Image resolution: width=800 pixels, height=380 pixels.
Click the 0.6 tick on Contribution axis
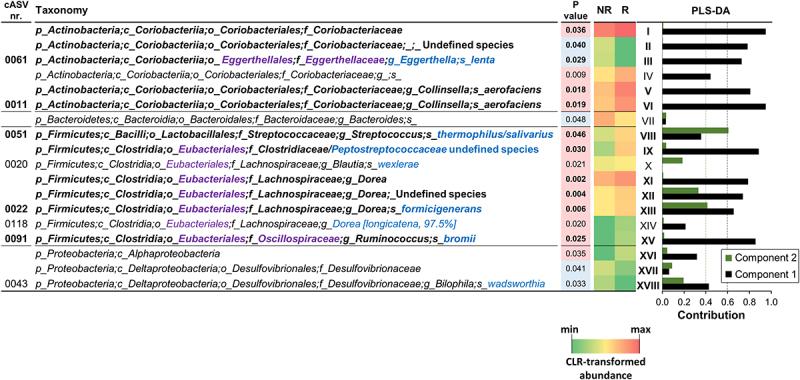pyautogui.click(x=728, y=303)
